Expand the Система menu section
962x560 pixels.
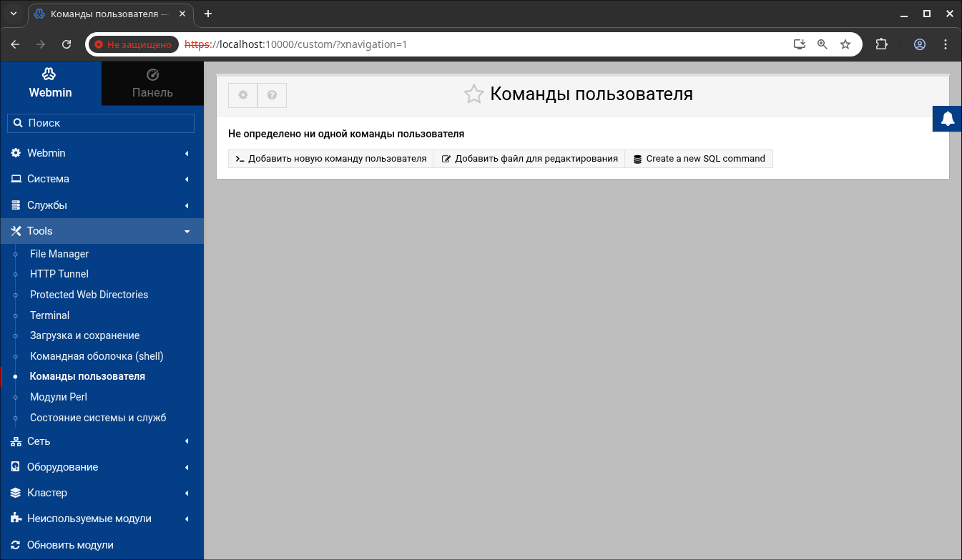point(102,179)
